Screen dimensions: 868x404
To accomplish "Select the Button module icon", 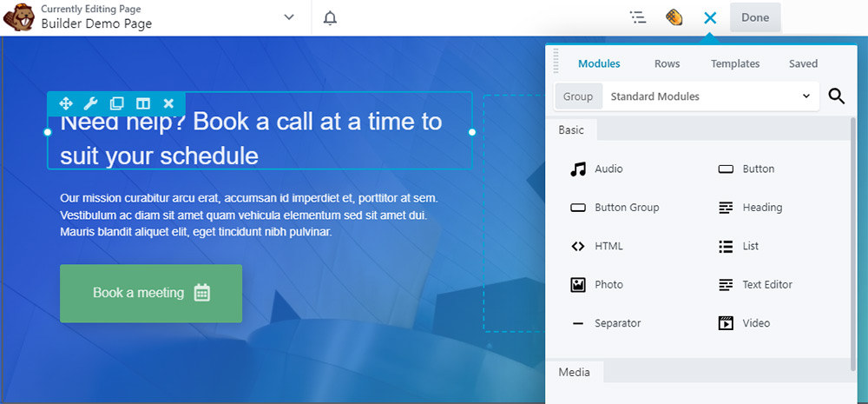I will click(x=726, y=169).
